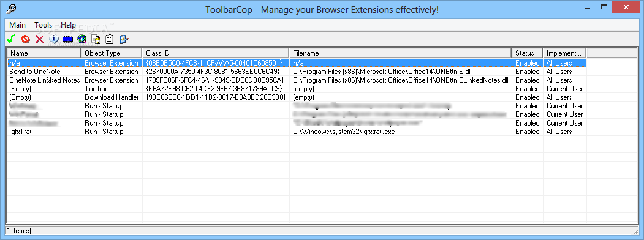
Task: Click the Toolbar object type cell
Action: click(x=96, y=89)
